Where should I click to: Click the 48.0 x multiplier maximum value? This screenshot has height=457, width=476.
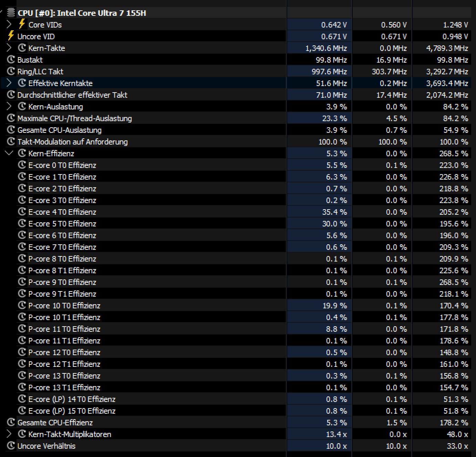[457, 434]
